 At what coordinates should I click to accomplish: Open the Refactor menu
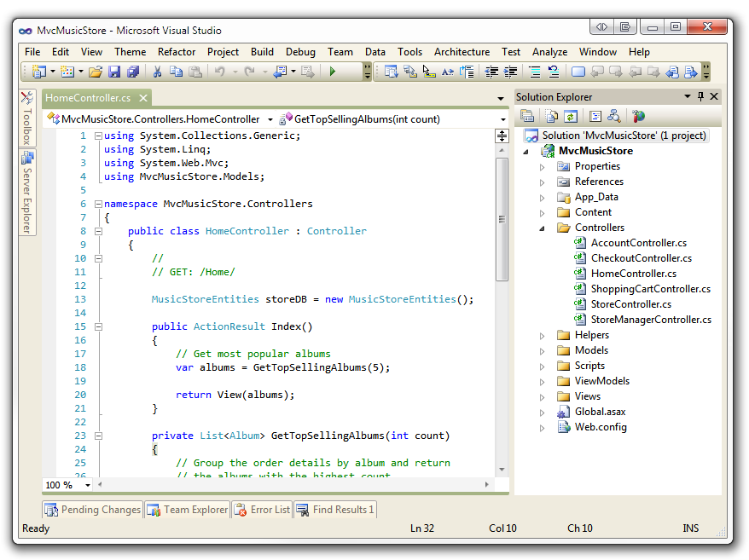(x=177, y=52)
